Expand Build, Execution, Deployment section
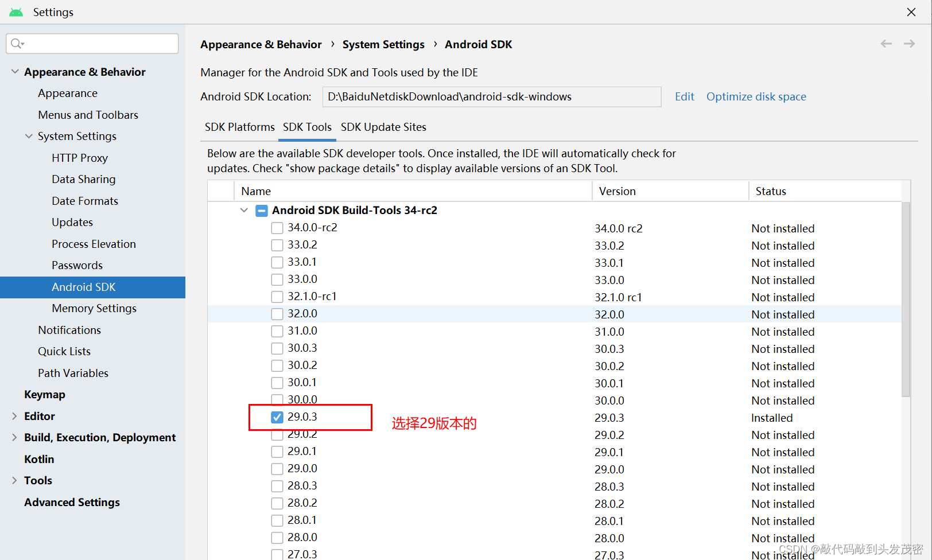 (15, 437)
